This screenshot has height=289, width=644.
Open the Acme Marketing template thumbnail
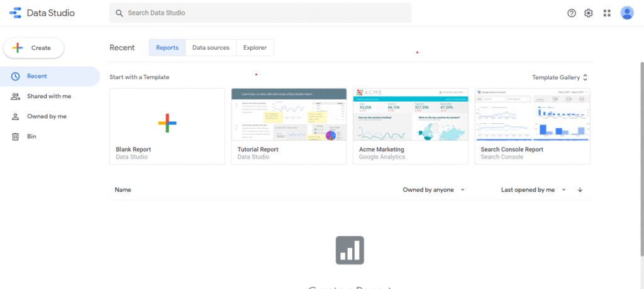pos(411,115)
